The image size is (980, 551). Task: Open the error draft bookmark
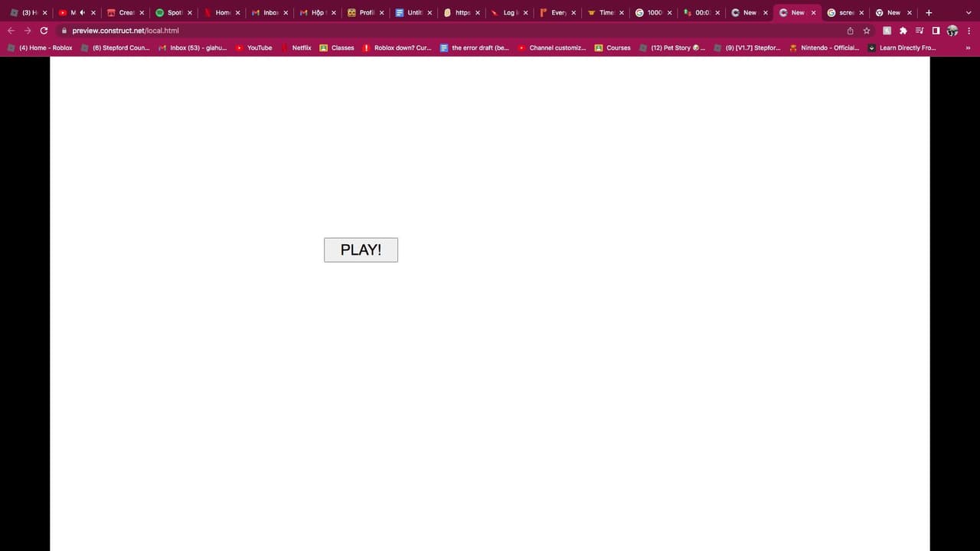click(x=474, y=47)
